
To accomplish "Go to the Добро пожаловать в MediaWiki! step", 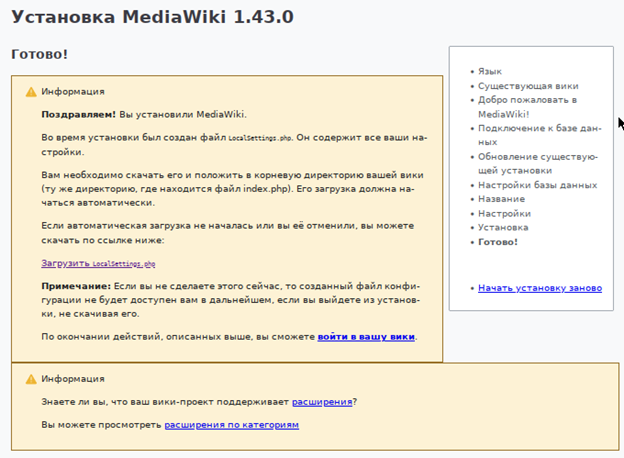I will point(528,100).
